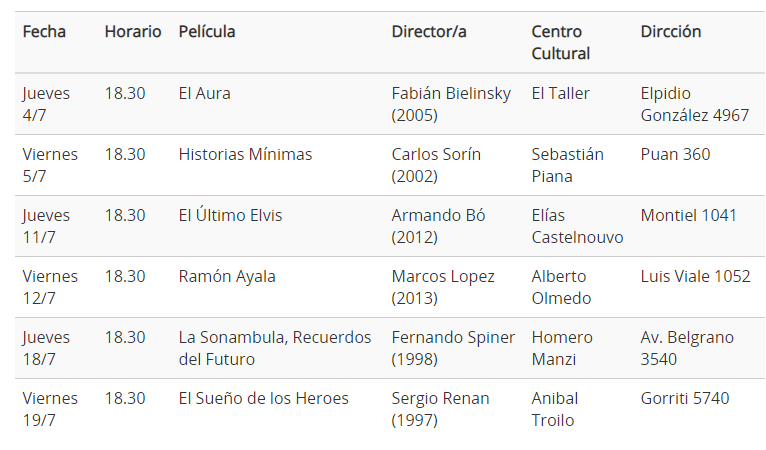766x450 pixels.
Task: Click the Gorriti 5740 address cell
Action: pyautogui.click(x=684, y=399)
